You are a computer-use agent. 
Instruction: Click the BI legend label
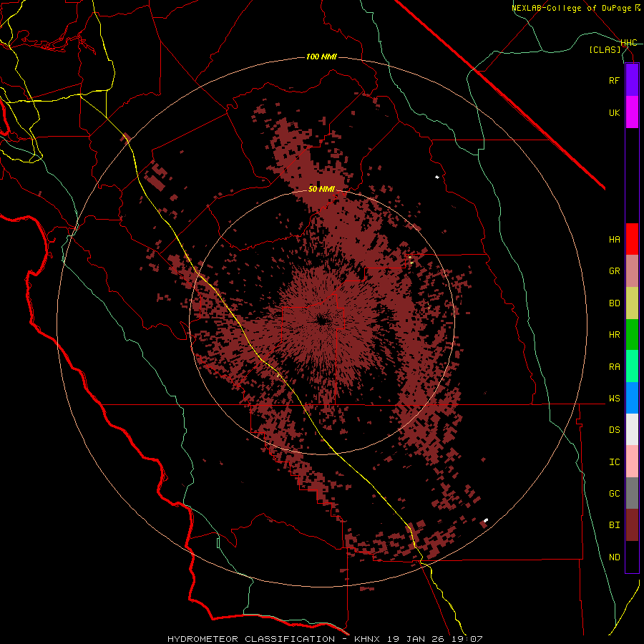614,525
